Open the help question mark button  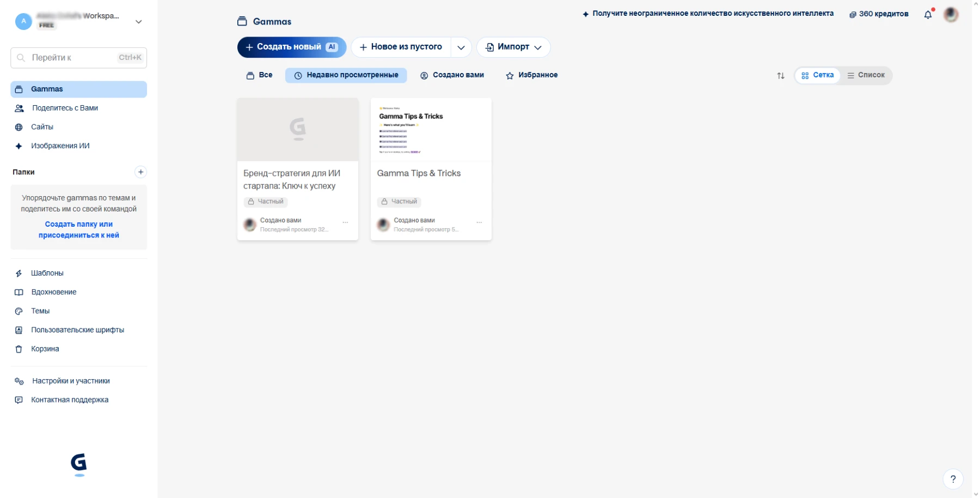click(x=953, y=479)
